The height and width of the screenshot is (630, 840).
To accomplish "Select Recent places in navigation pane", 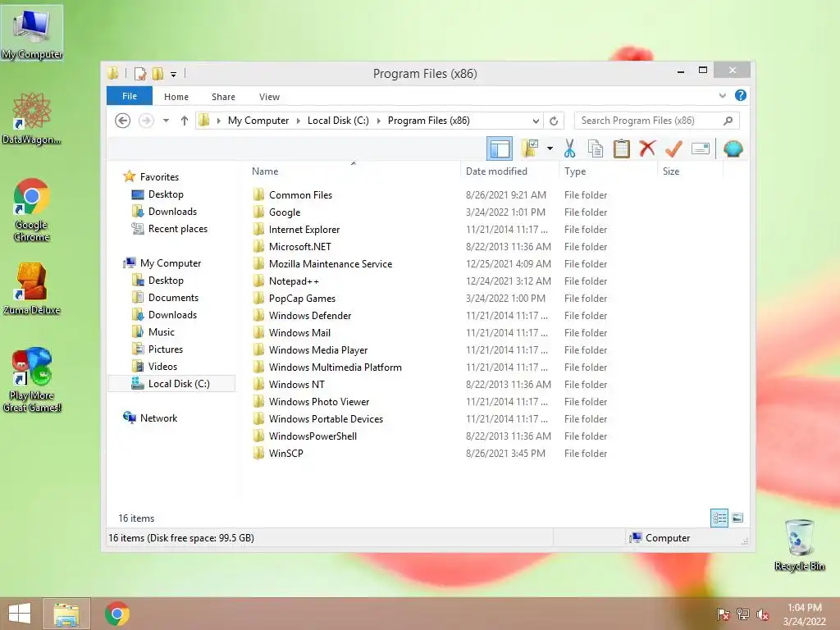I will coord(177,229).
